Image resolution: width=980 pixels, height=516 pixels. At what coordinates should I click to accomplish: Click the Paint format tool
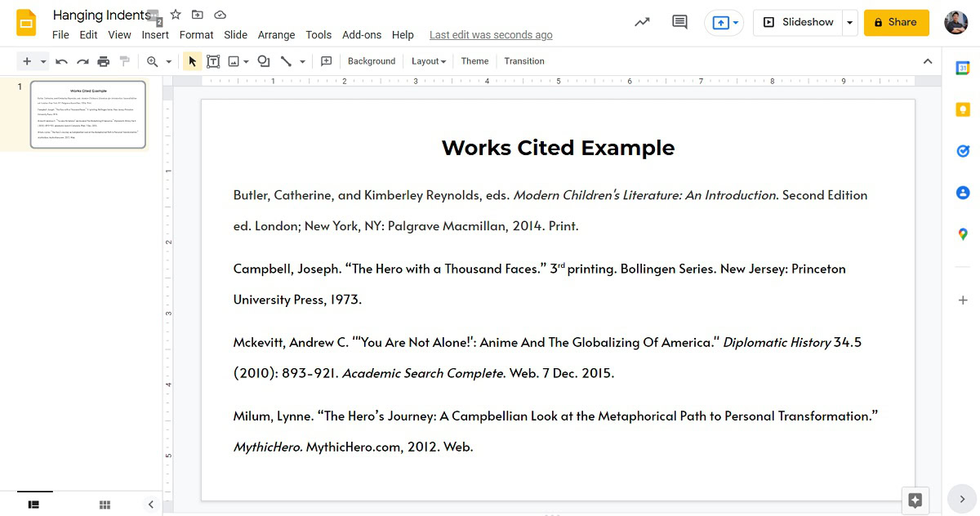[x=124, y=61]
